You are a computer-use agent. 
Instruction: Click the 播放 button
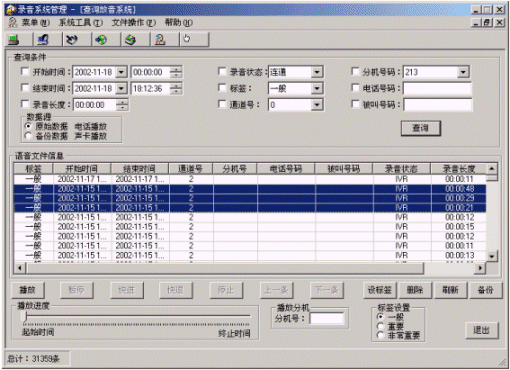pyautogui.click(x=28, y=290)
